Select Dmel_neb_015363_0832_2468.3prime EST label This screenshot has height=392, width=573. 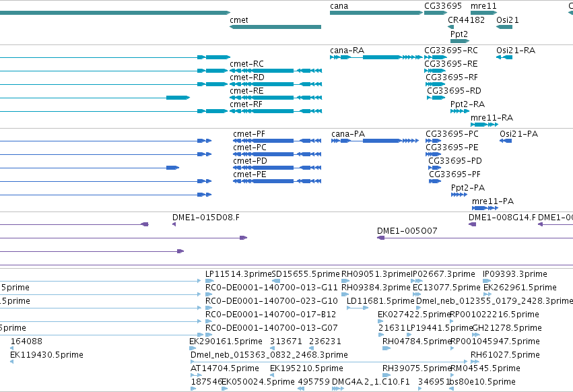pos(269,355)
